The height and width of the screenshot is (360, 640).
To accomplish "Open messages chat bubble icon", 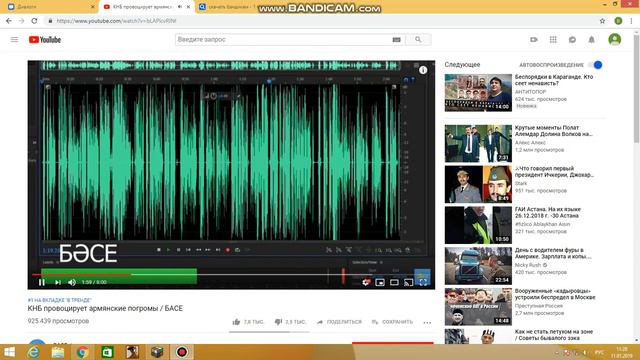I will 572,40.
